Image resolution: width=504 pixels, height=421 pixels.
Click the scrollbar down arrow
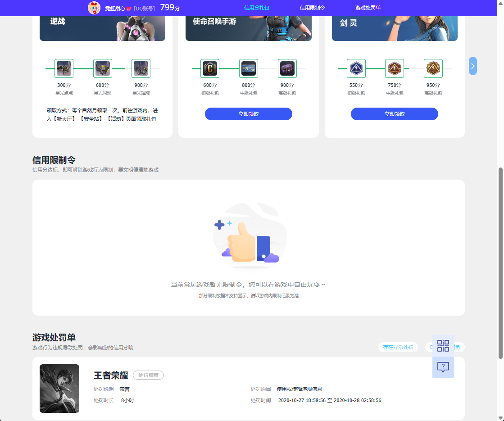tap(500, 418)
